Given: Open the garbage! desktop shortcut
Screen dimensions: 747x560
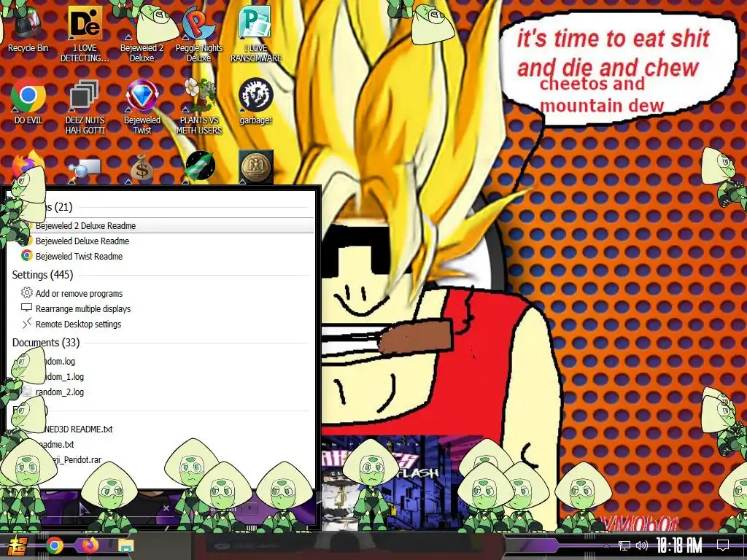Looking at the screenshot, I should (x=256, y=101).
